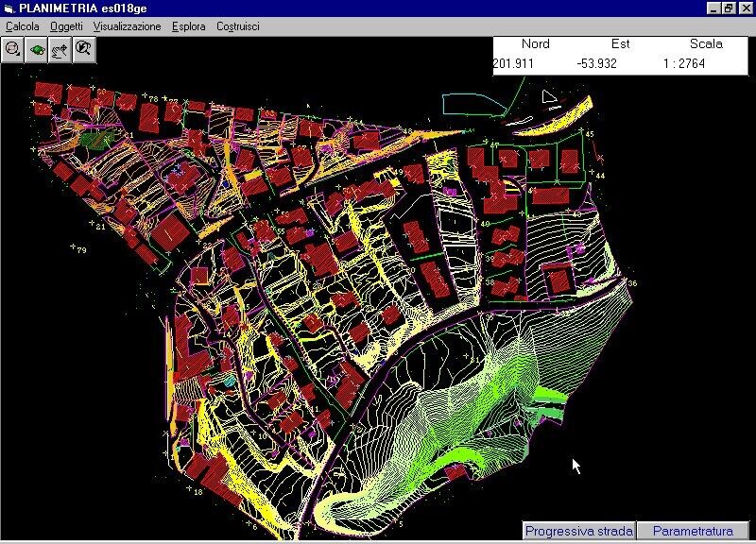The width and height of the screenshot is (756, 544).
Task: Click the white triangle north marker
Action: [x=549, y=96]
